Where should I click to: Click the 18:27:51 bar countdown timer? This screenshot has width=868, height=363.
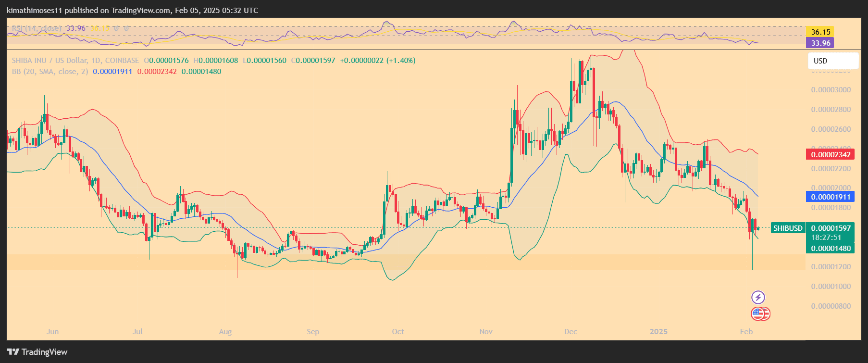(x=826, y=238)
